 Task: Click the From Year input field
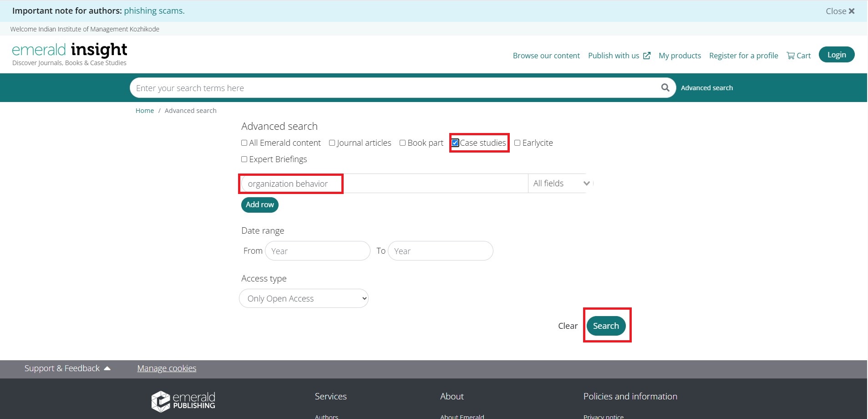click(317, 251)
